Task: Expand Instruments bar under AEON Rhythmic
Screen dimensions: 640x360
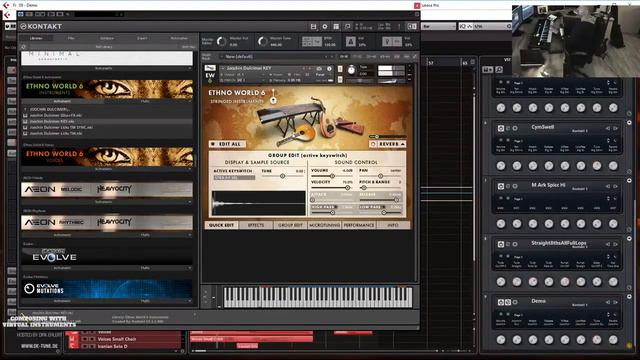Action: click(x=62, y=235)
